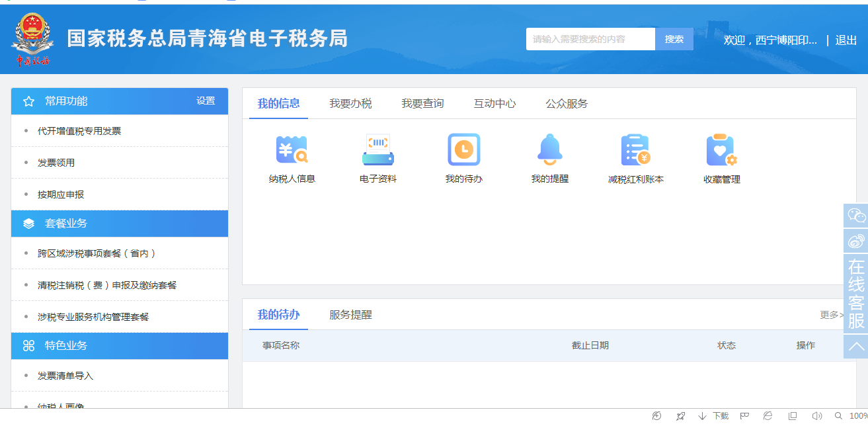Open the 减税红利账本 icon
Viewport: 868px width, 424px height.
pos(635,150)
